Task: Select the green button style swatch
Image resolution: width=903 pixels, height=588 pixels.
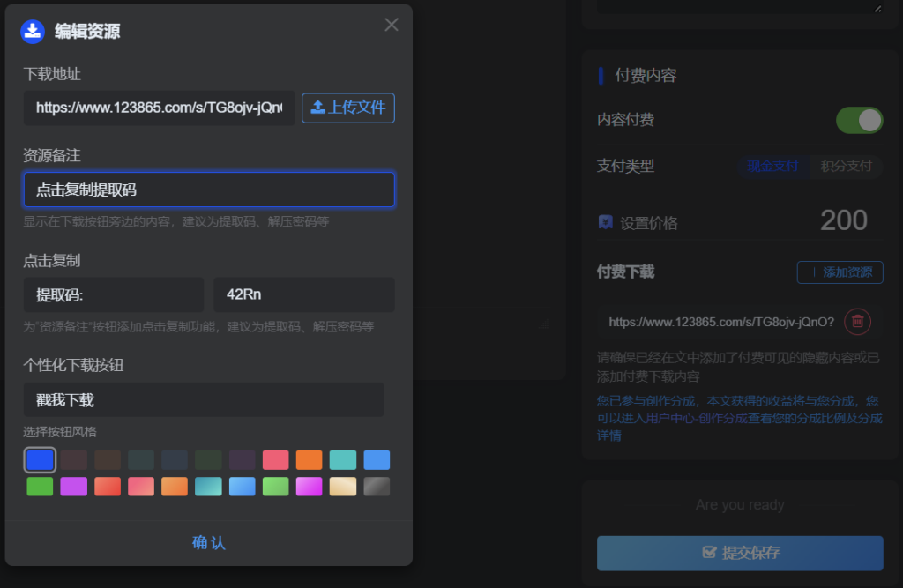Action: (x=40, y=487)
